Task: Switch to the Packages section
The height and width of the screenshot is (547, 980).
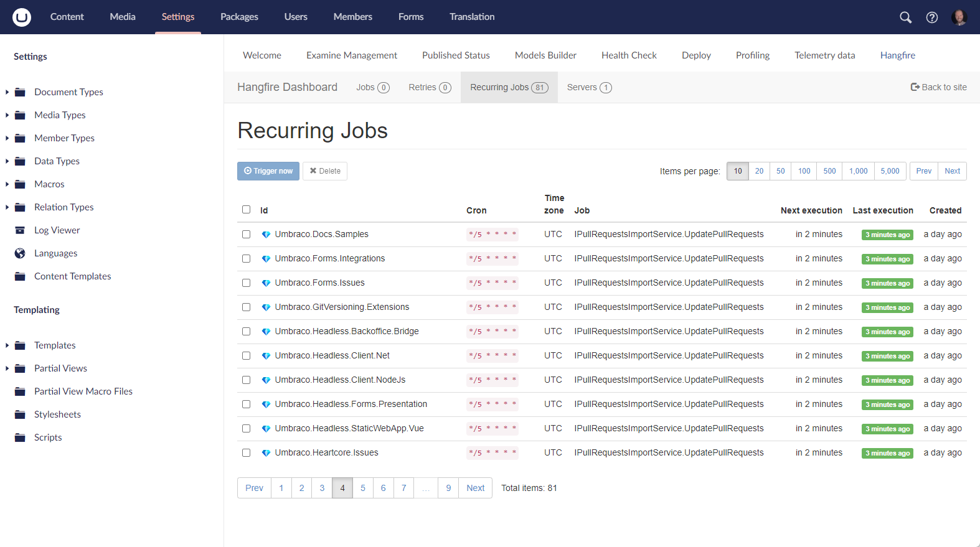Action: (x=239, y=17)
